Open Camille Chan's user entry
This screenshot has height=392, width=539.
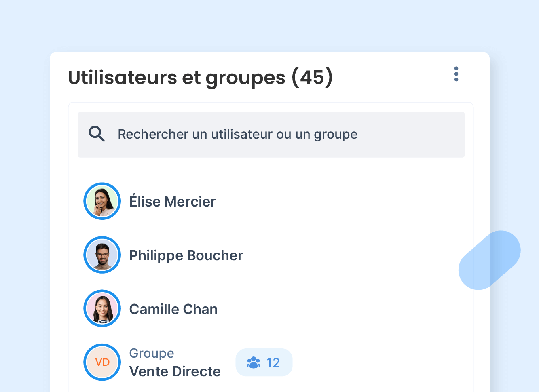point(173,309)
